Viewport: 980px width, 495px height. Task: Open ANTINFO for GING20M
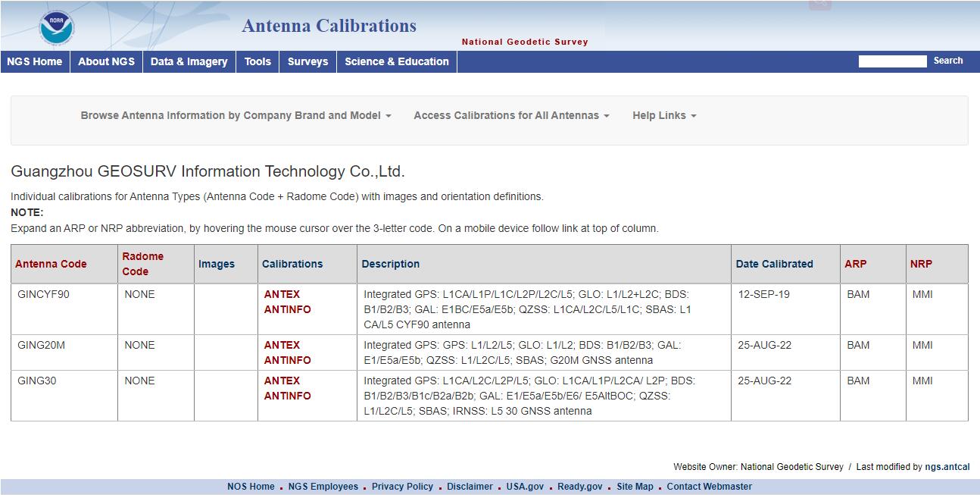pos(287,360)
